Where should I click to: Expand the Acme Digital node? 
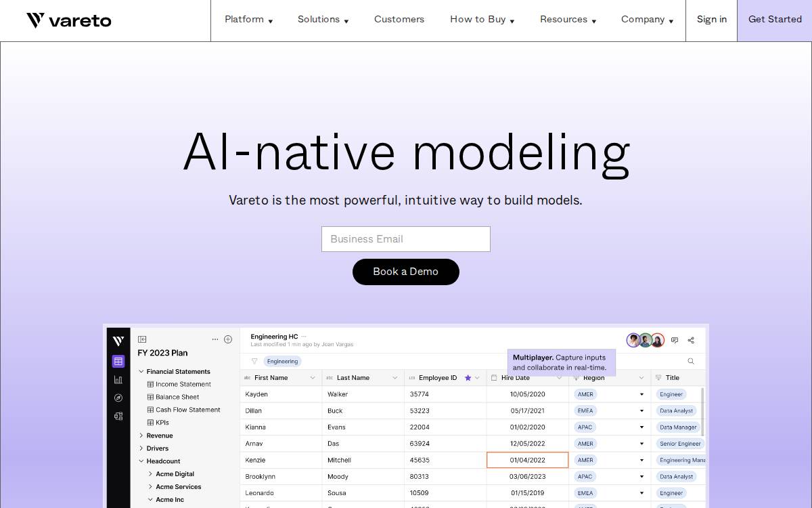pos(150,474)
